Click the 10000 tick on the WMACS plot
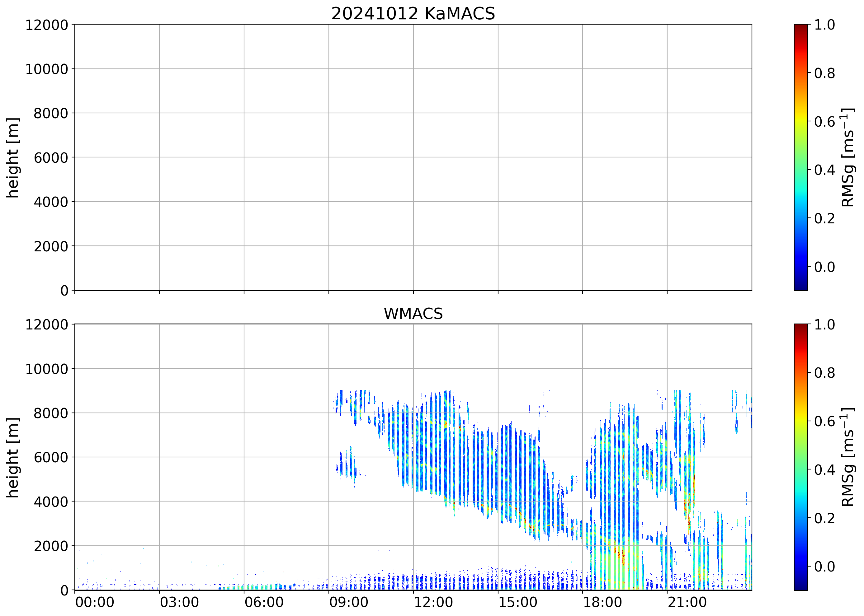The height and width of the screenshot is (616, 864). [47, 369]
